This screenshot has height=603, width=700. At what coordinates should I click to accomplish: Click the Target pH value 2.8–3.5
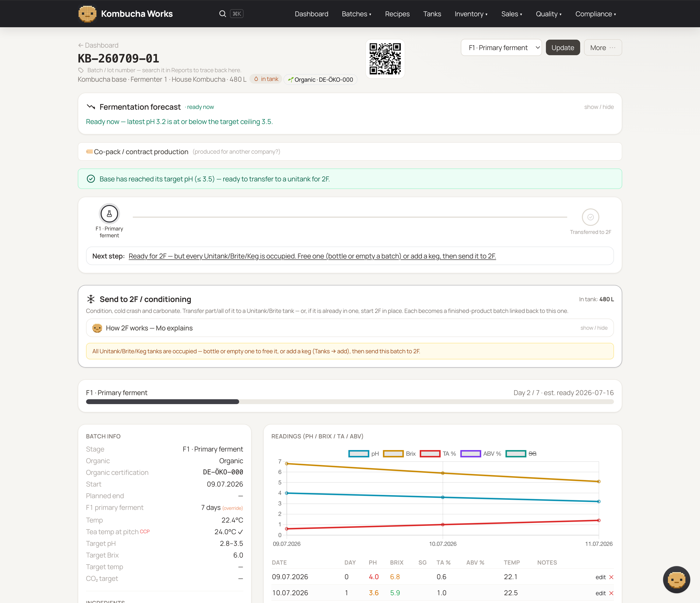pyautogui.click(x=231, y=543)
